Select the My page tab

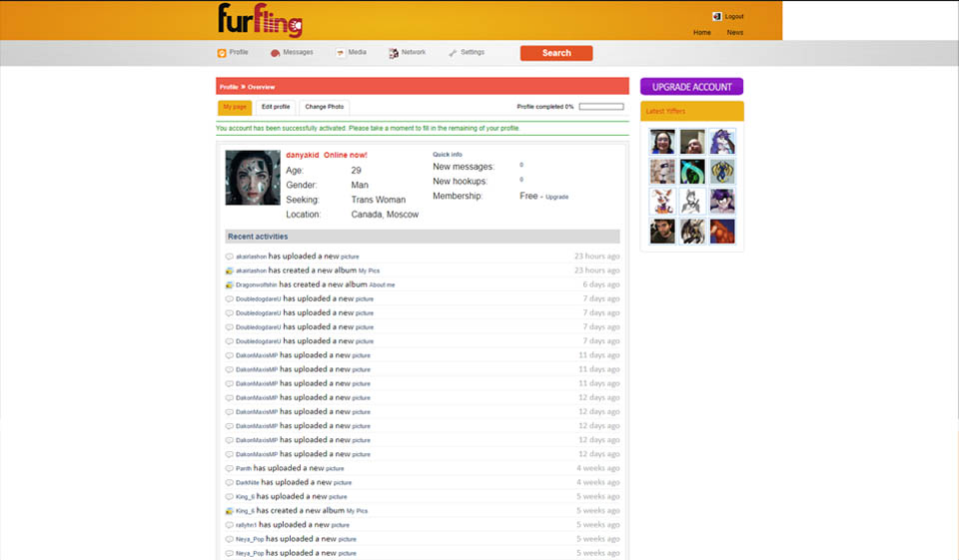coord(235,107)
